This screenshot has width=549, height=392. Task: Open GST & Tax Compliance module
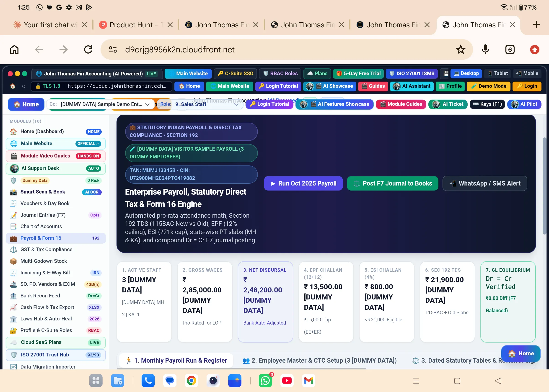[x=56, y=249]
